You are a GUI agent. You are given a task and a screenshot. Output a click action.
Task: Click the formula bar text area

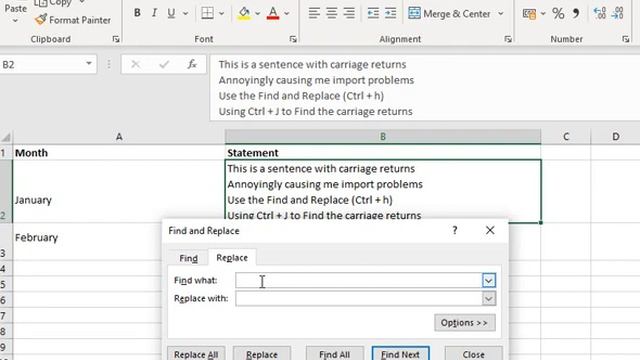[x=425, y=88]
